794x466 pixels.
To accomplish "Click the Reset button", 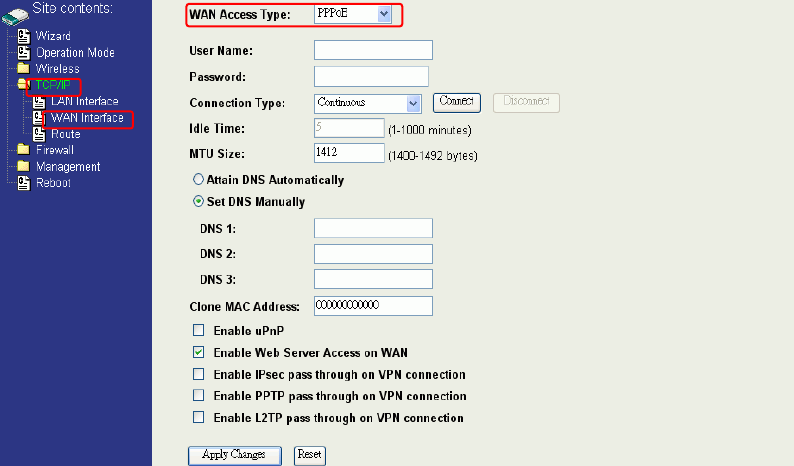I will (309, 455).
